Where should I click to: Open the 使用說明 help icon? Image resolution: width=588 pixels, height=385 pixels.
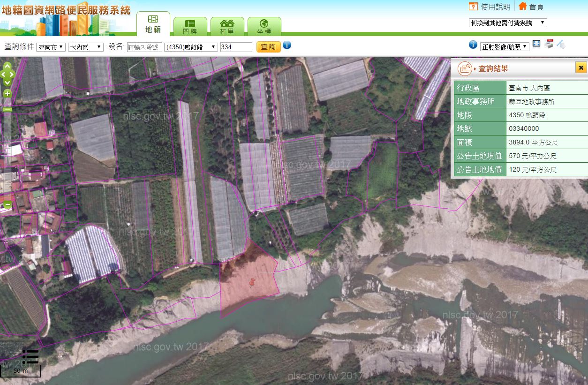click(x=473, y=7)
